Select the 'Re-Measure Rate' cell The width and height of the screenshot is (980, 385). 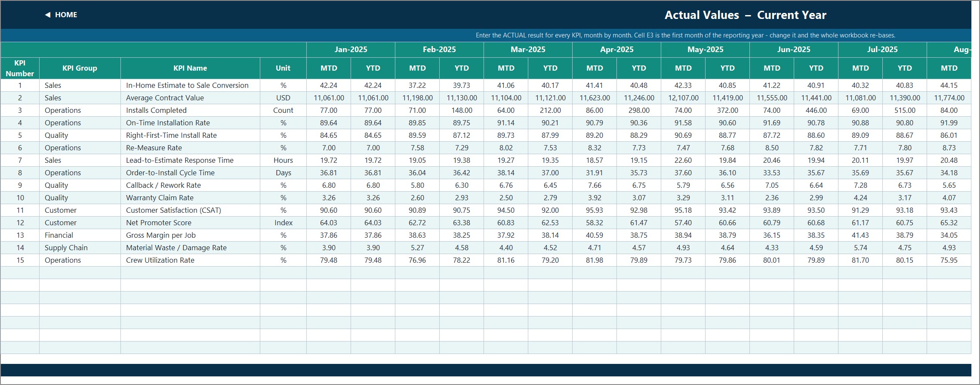click(x=190, y=148)
